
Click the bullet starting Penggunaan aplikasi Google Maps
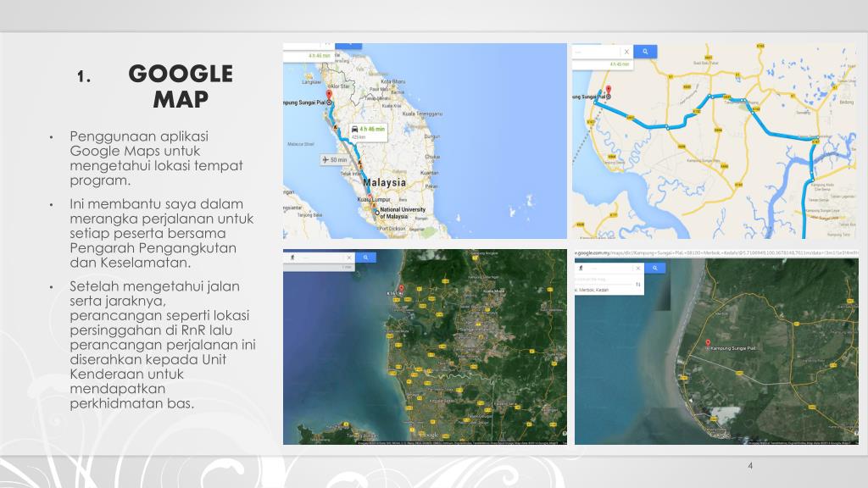pos(156,158)
